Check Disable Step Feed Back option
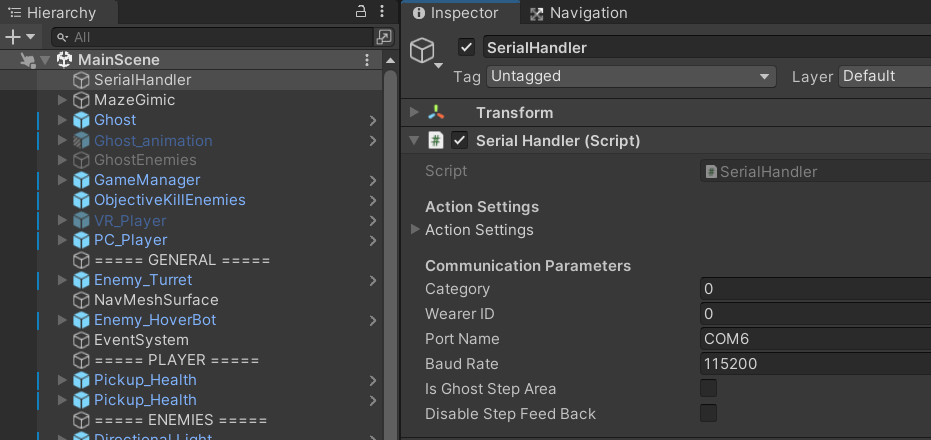931x440 pixels. coord(708,414)
